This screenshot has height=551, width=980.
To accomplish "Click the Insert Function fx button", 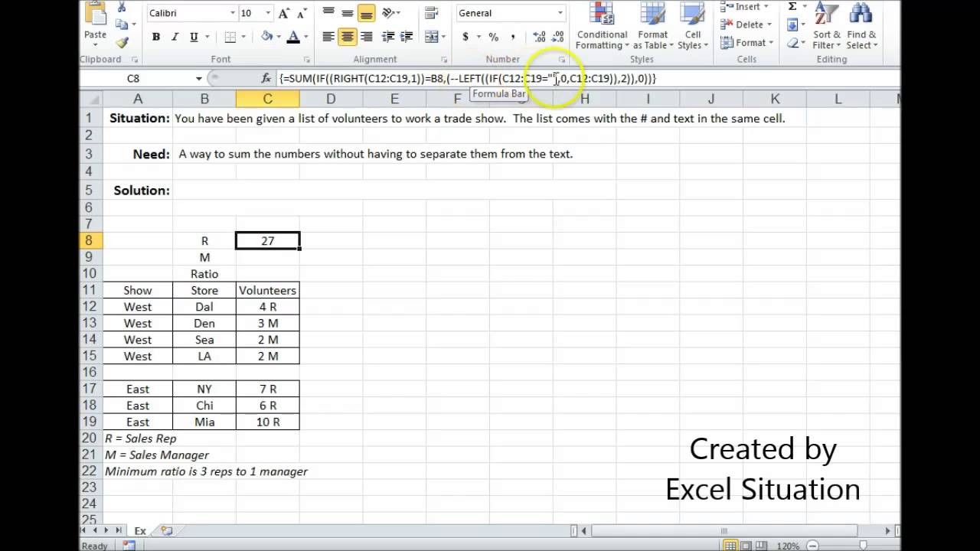I will click(x=266, y=78).
